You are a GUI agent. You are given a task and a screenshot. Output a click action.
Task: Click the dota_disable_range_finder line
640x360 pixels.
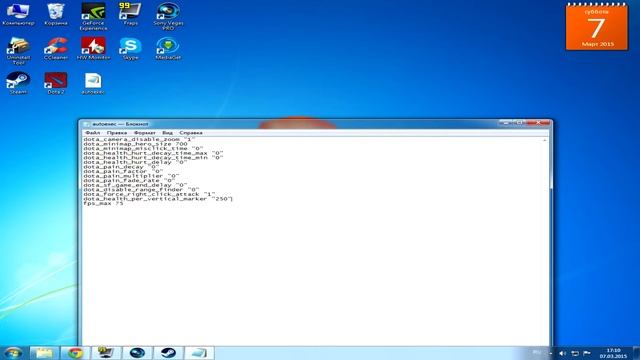(141, 189)
